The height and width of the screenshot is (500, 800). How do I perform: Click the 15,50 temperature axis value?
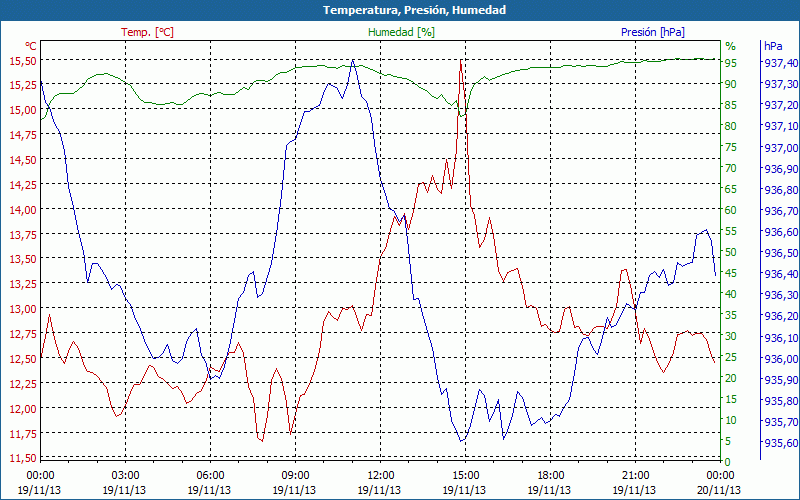(23, 61)
